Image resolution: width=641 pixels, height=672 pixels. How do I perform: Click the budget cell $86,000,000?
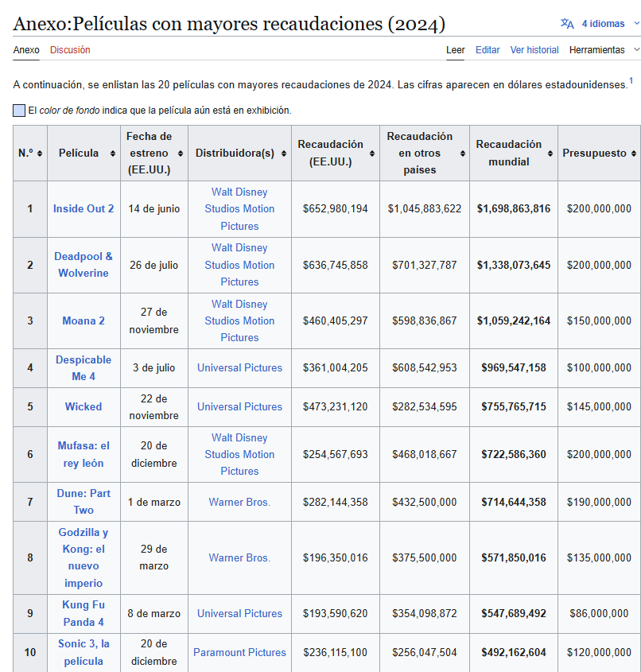pos(599,613)
